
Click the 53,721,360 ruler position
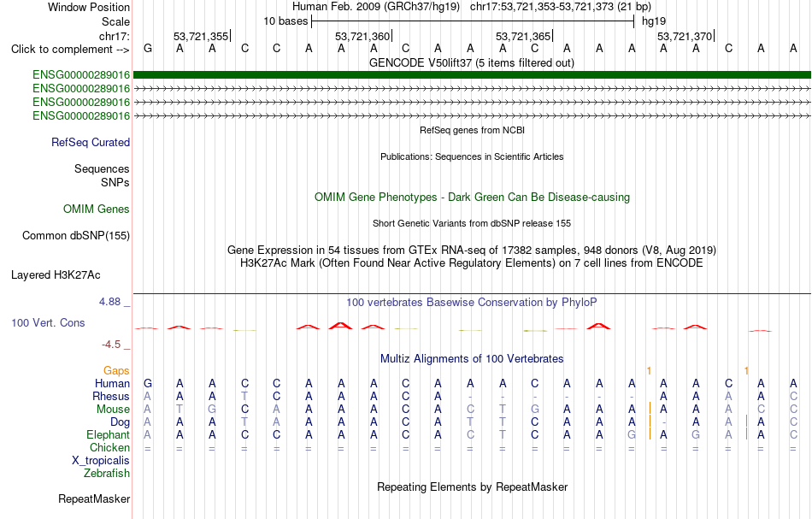pos(362,36)
